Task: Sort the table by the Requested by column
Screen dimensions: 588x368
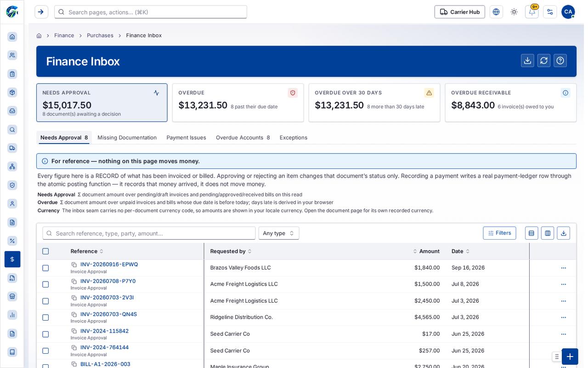Action: coord(231,251)
